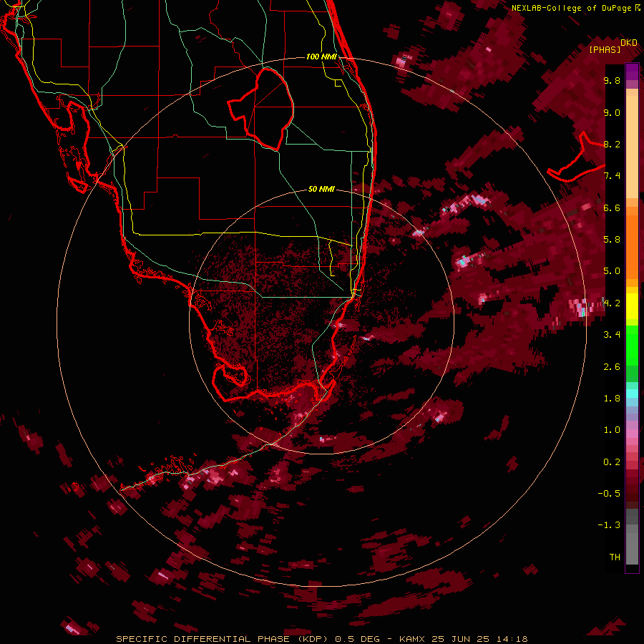Click the -1.3 scale value
This screenshot has width=644, height=644.
(609, 525)
